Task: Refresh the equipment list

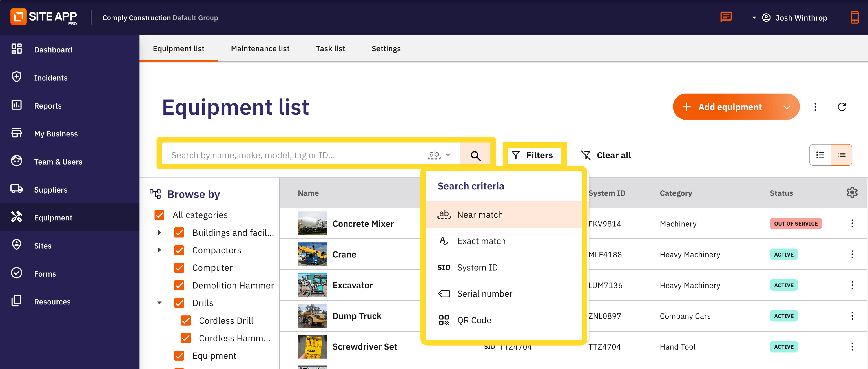Action: (841, 107)
